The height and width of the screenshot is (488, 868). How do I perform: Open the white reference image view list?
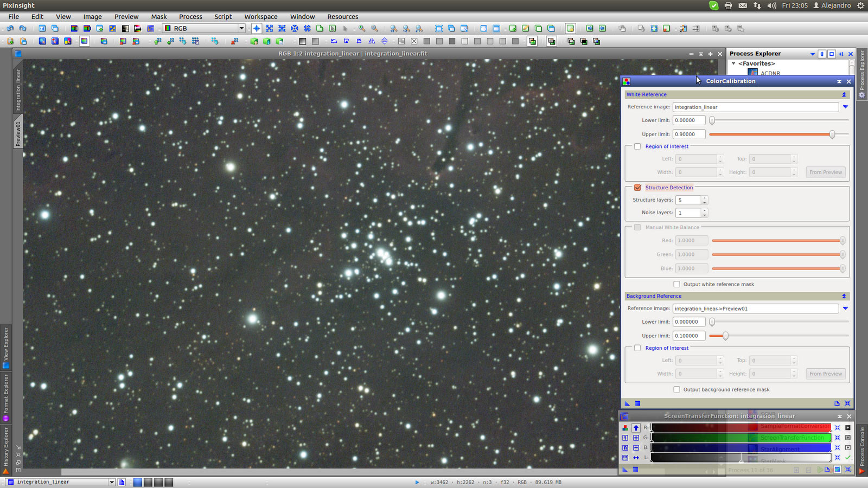[845, 107]
